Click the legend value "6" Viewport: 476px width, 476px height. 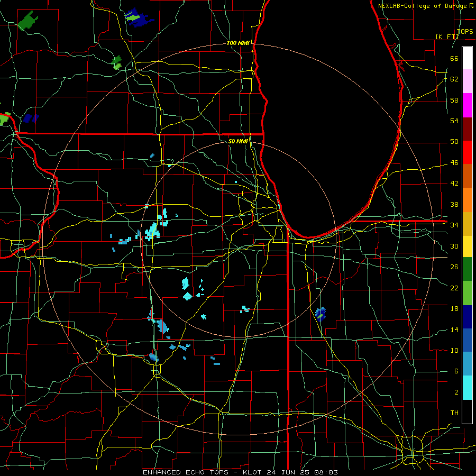(x=456, y=371)
